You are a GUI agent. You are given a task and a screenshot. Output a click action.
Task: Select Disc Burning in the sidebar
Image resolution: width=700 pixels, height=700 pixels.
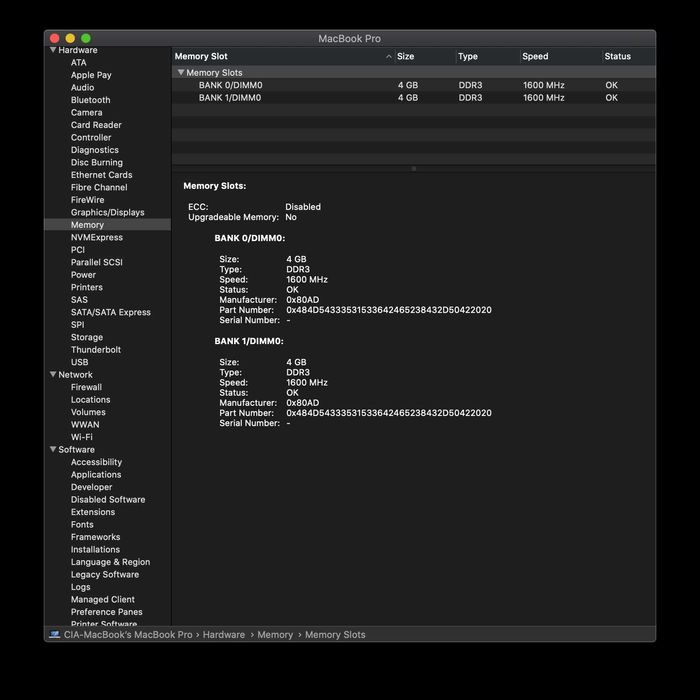96,162
